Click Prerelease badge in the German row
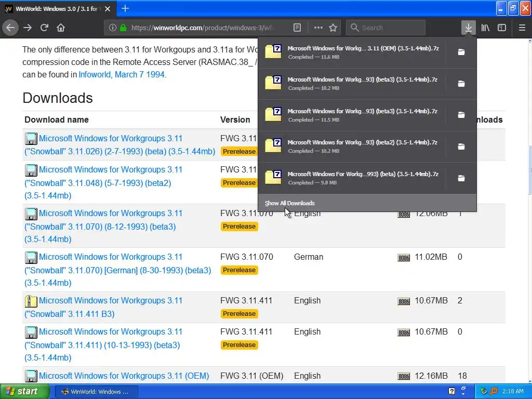Screen dimensions: 532x399 tap(239, 270)
